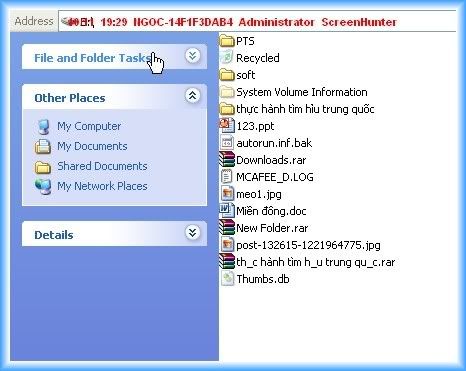Expand the File and Folder Tasks chevron
The image size is (466, 371).
[x=193, y=56]
